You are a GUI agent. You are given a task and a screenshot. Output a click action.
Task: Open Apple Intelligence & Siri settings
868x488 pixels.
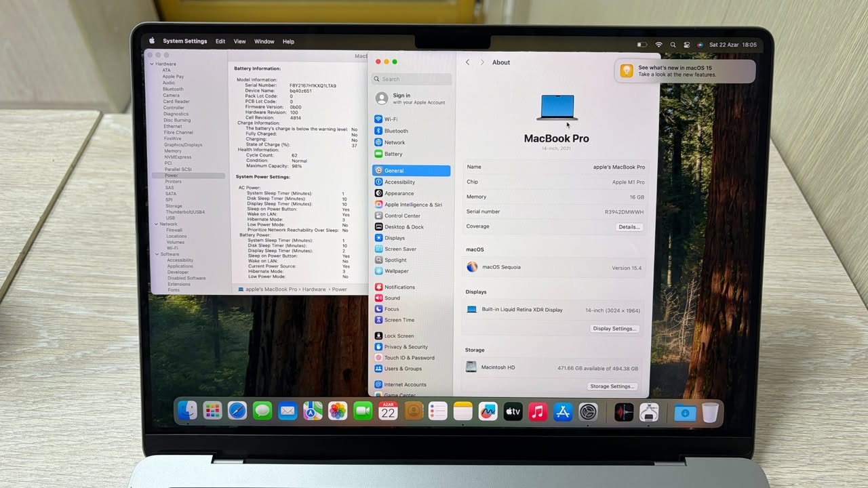click(x=412, y=205)
